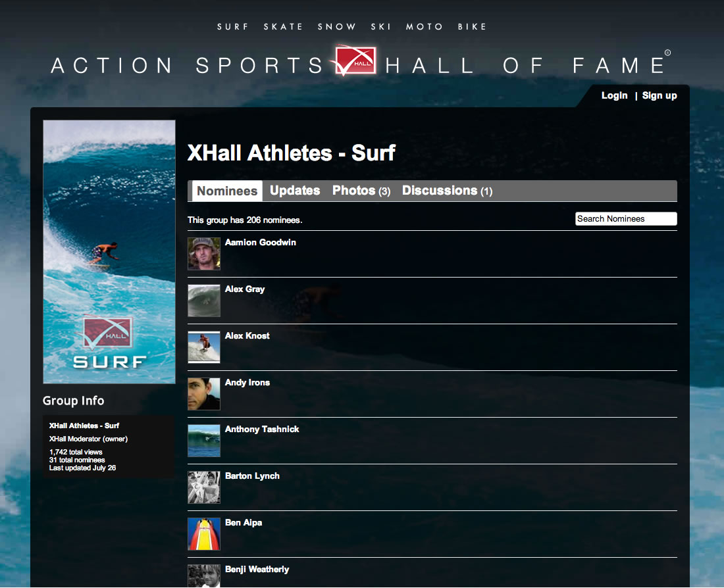
Task: Go to the SNOW category
Action: pos(336,27)
